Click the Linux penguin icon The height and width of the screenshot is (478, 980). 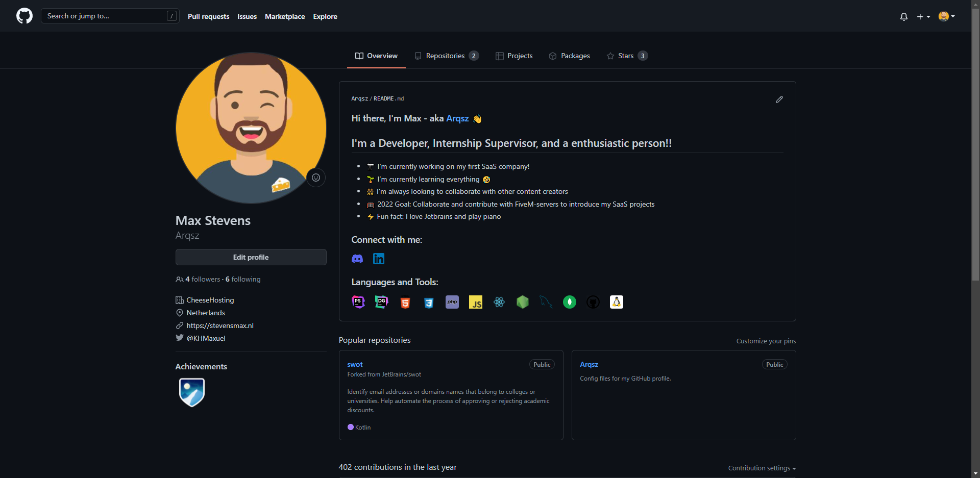(617, 302)
